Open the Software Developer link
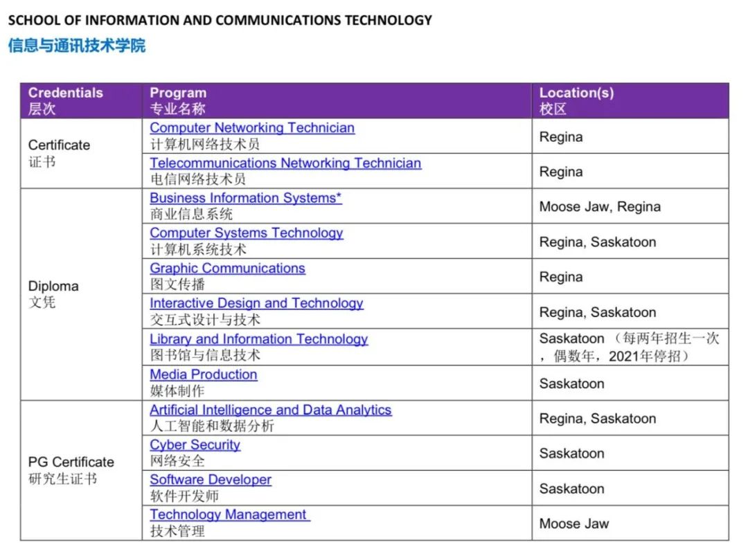 211,480
